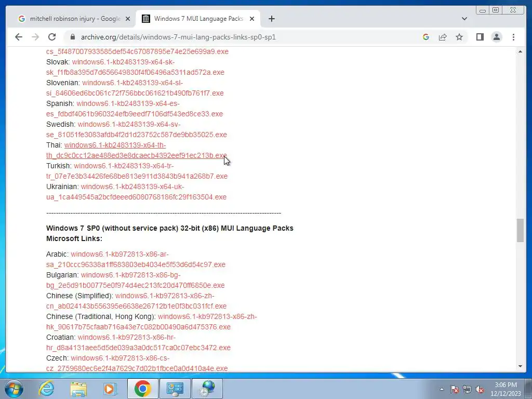Close the mitchell robinson injury tab
532x399 pixels.
pos(128,19)
